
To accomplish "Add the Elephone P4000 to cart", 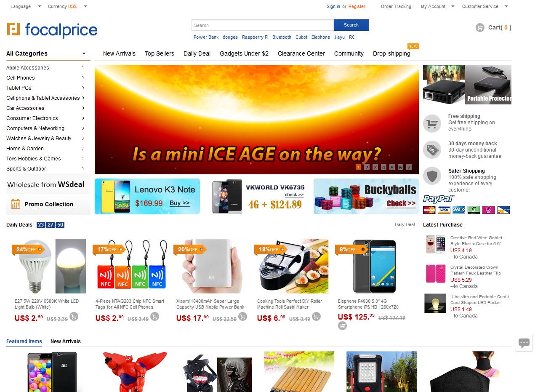I will pyautogui.click(x=342, y=325).
